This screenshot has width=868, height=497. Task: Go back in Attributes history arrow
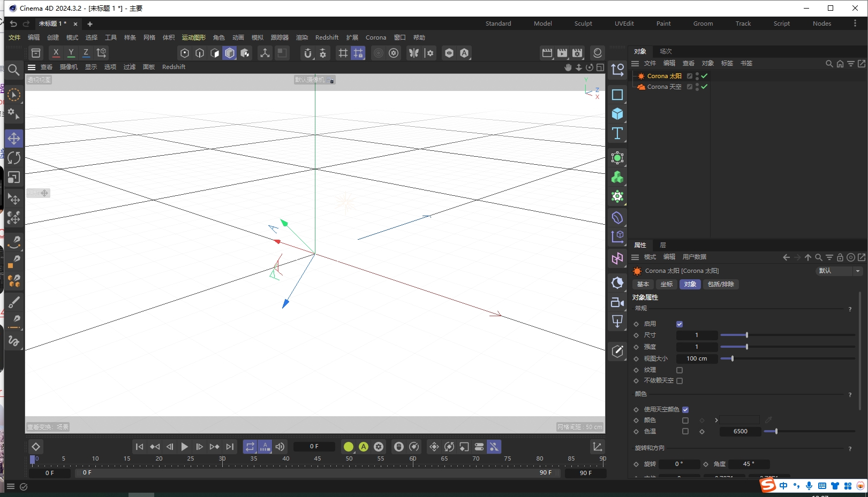tap(786, 257)
